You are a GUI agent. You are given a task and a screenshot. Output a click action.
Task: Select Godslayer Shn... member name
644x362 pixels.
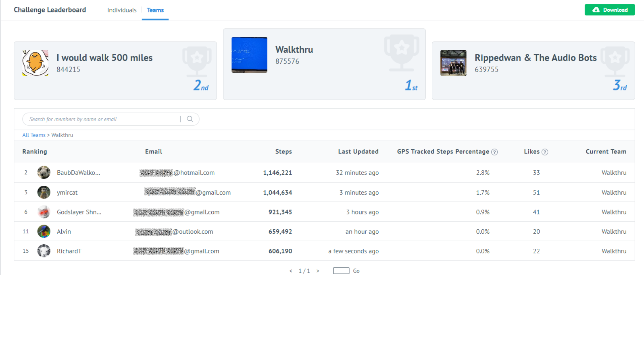79,212
